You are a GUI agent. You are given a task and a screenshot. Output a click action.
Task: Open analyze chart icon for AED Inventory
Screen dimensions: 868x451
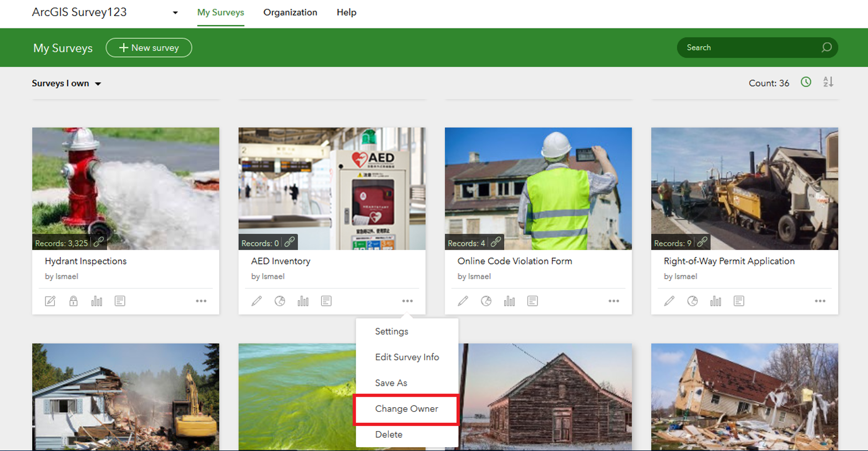(x=303, y=301)
